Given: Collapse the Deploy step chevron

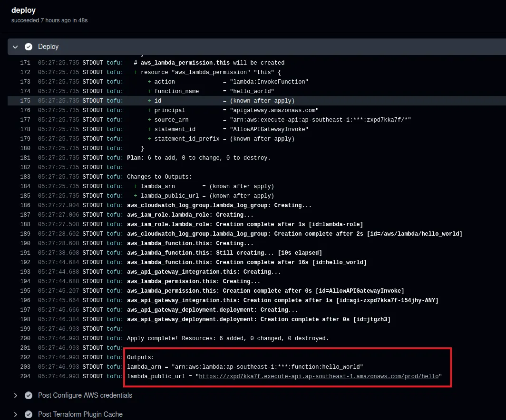Looking at the screenshot, I should pyautogui.click(x=15, y=47).
